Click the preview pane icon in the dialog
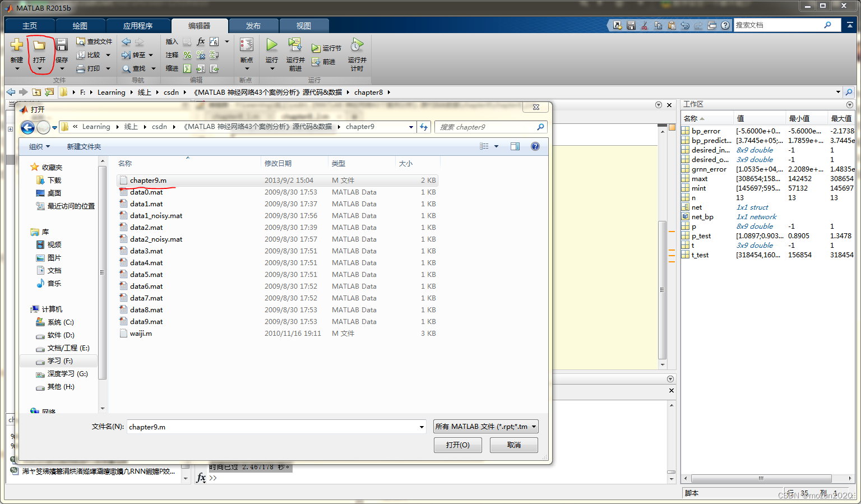 tap(515, 146)
